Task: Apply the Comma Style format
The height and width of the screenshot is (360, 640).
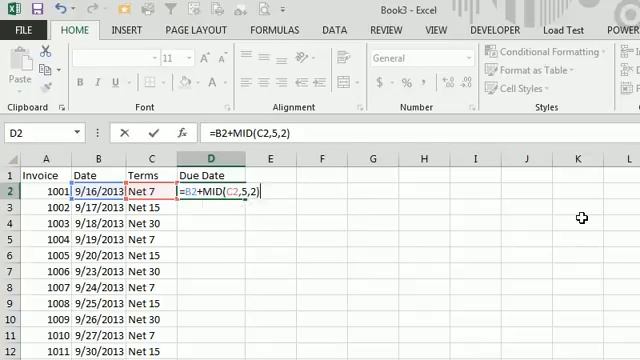Action: point(424,83)
